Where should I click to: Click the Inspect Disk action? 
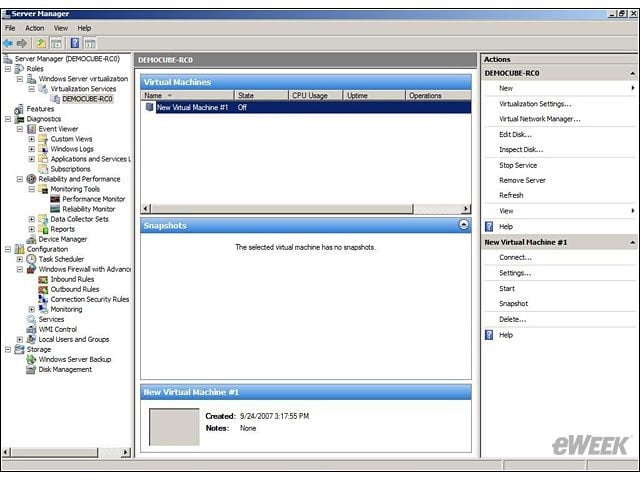[521, 149]
